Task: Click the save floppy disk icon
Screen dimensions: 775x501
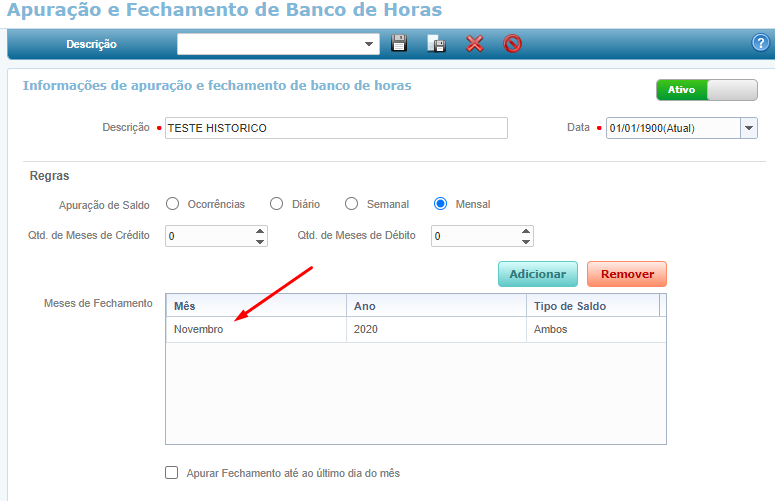Action: 399,44
